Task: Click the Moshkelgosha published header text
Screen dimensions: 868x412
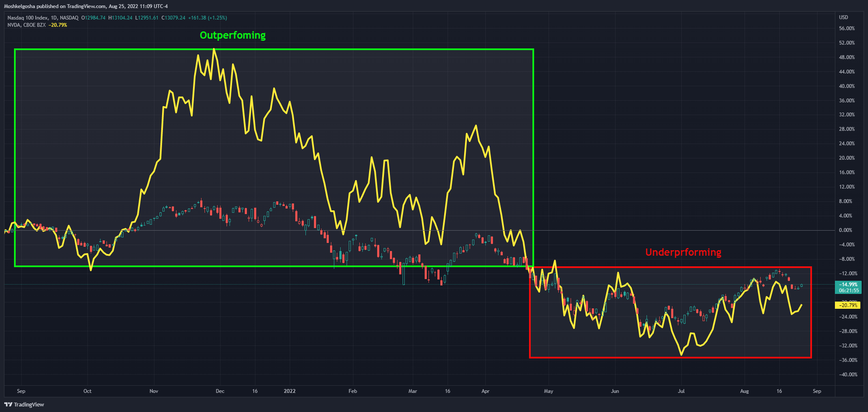Action: pyautogui.click(x=86, y=6)
